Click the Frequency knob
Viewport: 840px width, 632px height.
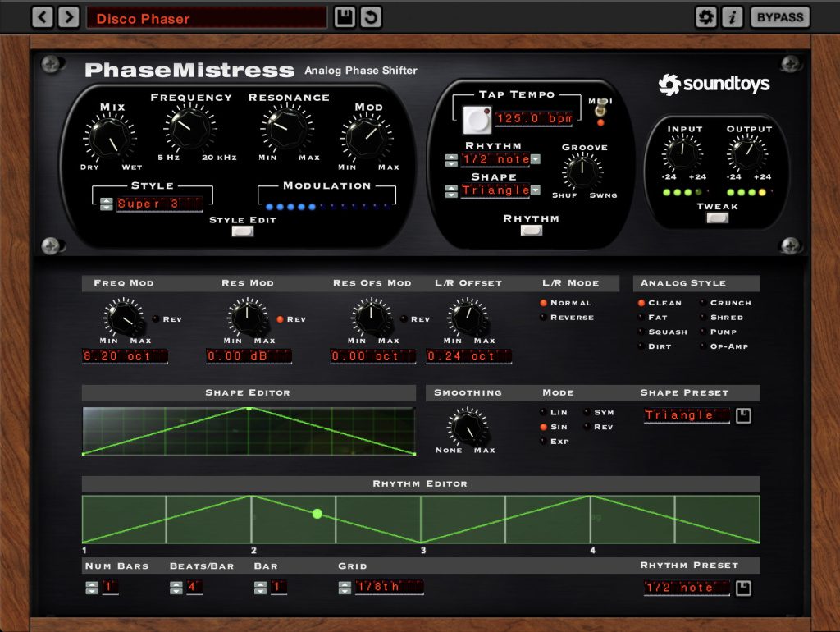pyautogui.click(x=189, y=127)
